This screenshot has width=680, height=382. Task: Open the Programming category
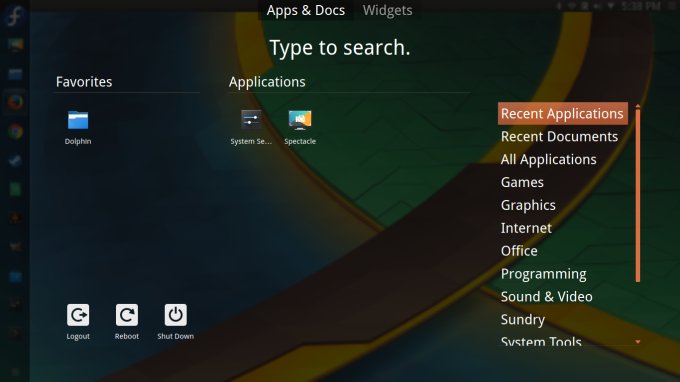tap(543, 274)
